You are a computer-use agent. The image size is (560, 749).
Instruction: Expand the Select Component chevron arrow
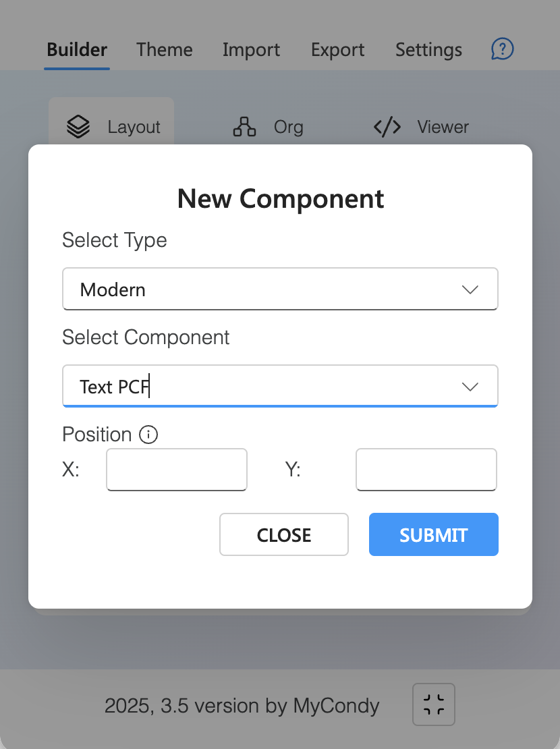pos(470,387)
